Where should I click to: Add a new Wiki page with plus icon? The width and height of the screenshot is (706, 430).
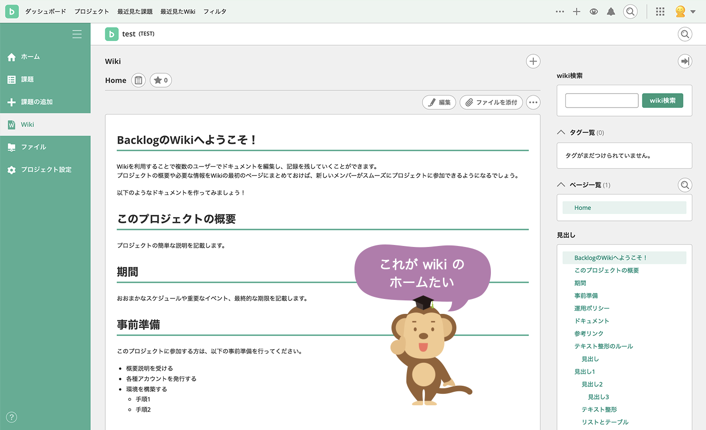533,61
